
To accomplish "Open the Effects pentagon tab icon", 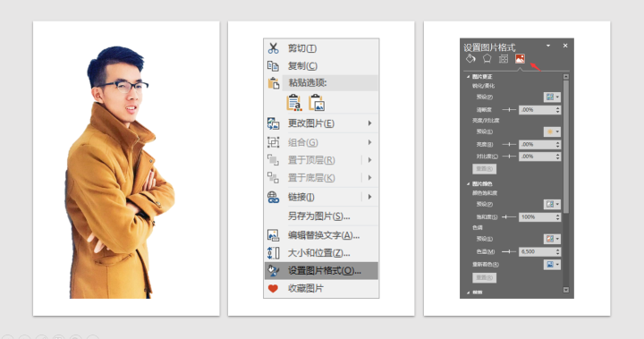I will pos(487,59).
